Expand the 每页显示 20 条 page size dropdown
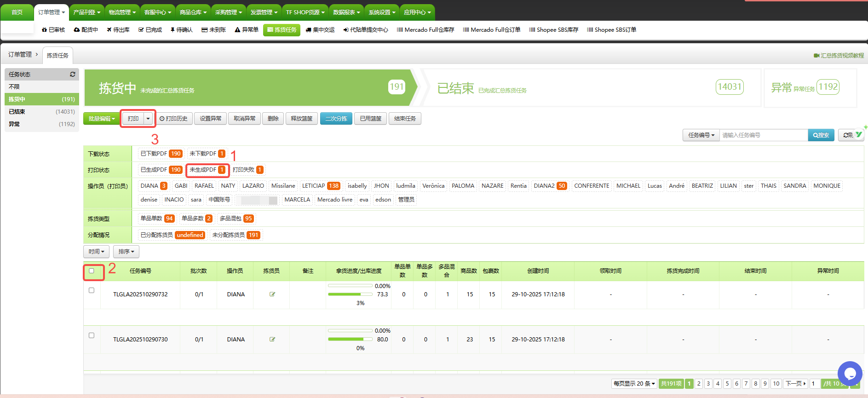The width and height of the screenshot is (868, 398). coord(634,383)
